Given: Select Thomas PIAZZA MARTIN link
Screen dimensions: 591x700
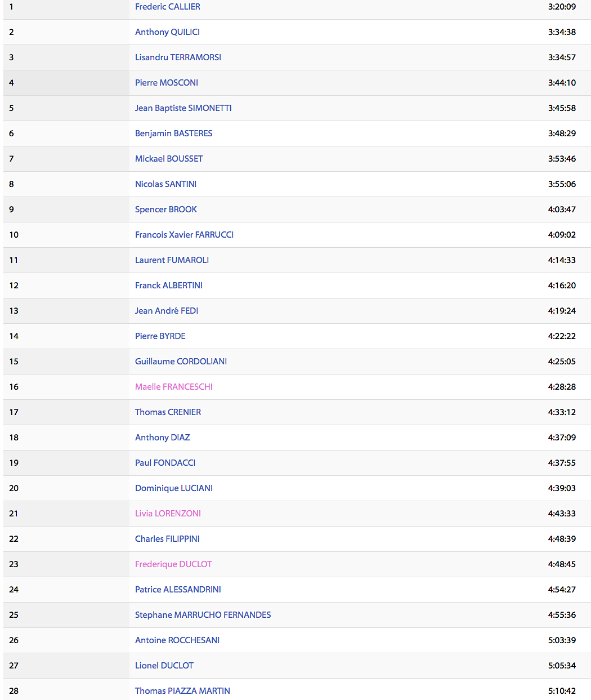Looking at the screenshot, I should pyautogui.click(x=182, y=691).
